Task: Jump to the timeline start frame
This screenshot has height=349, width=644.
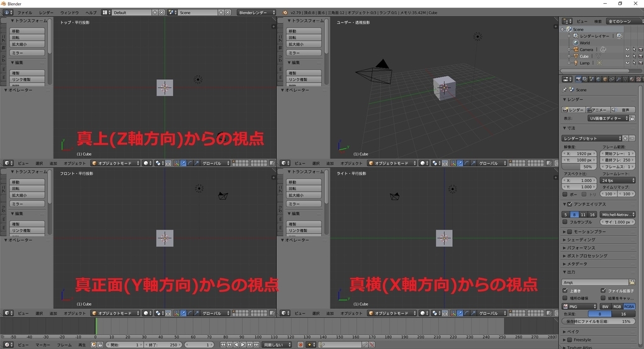Action: (x=223, y=345)
